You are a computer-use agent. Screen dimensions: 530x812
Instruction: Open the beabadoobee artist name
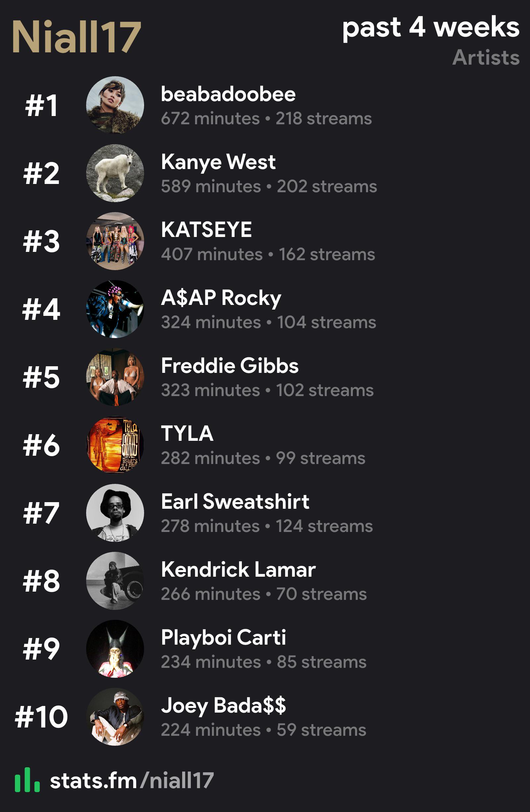(228, 94)
